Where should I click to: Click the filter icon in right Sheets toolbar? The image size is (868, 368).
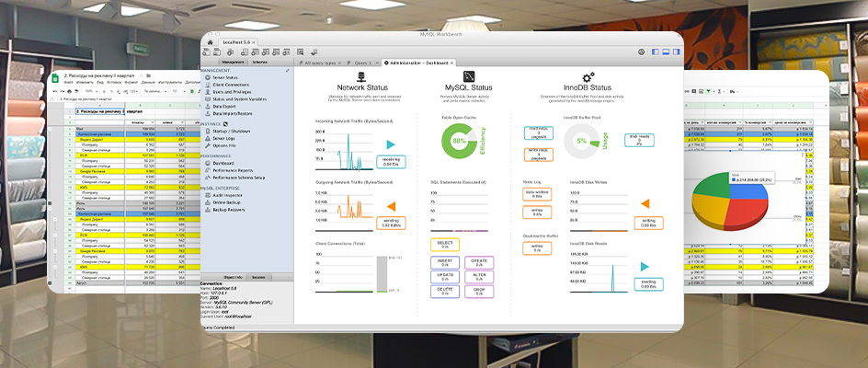pyautogui.click(x=708, y=91)
